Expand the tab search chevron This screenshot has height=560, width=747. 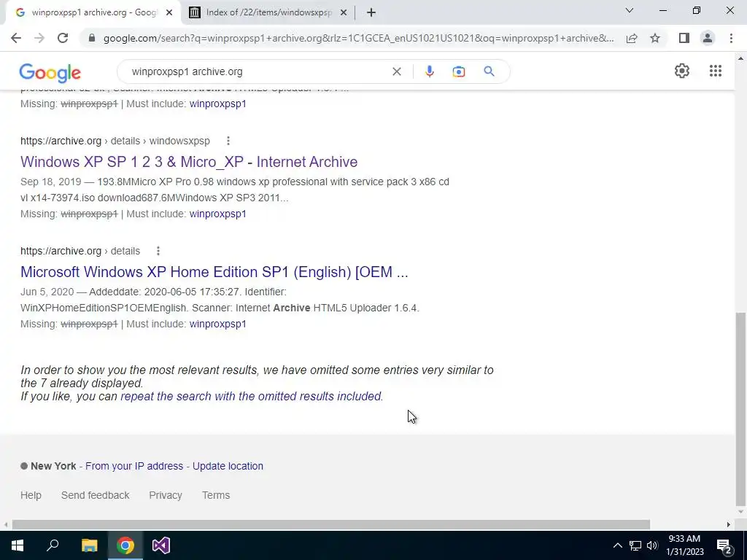click(x=630, y=10)
